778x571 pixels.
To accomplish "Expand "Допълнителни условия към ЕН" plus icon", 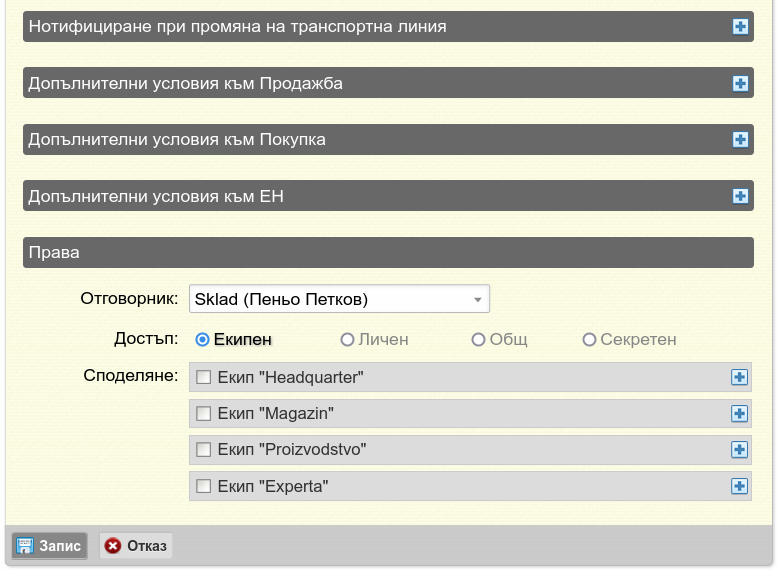I will point(740,196).
